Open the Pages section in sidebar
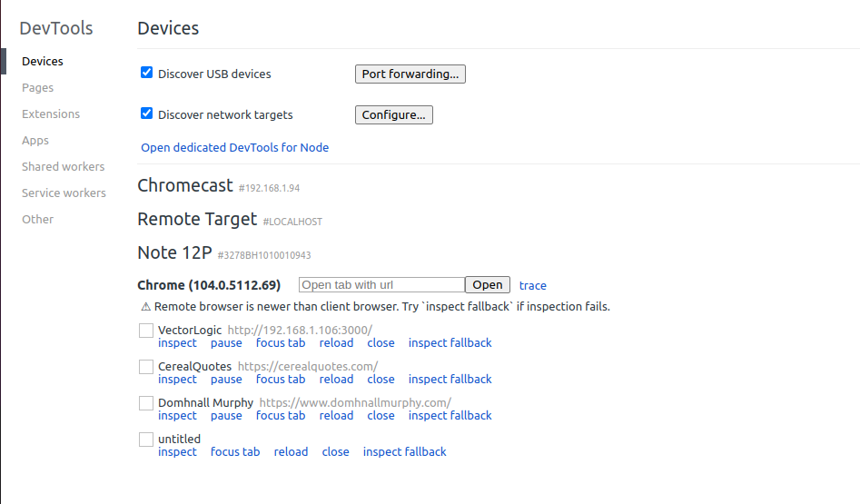 pyautogui.click(x=38, y=88)
